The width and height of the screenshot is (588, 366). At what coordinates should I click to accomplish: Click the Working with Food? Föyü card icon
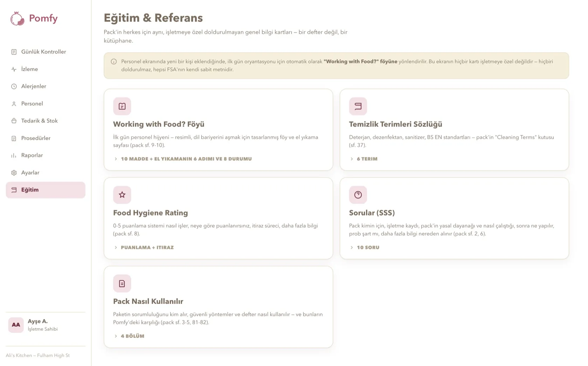click(122, 106)
